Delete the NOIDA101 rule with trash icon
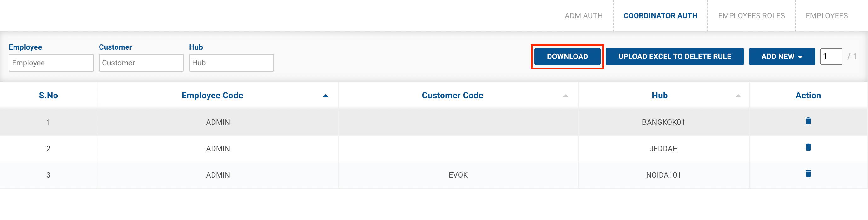Viewport: 868px width, 220px height. pos(808,173)
